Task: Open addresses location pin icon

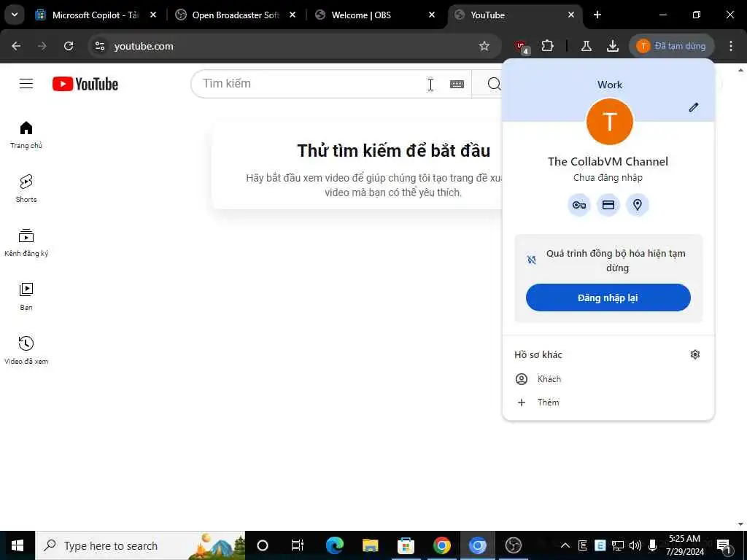Action: (638, 205)
